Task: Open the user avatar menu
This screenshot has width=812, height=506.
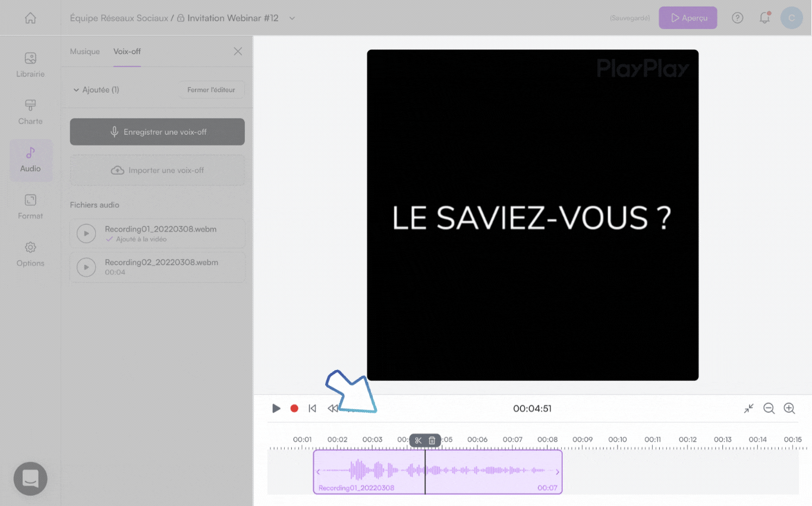Action: point(791,18)
